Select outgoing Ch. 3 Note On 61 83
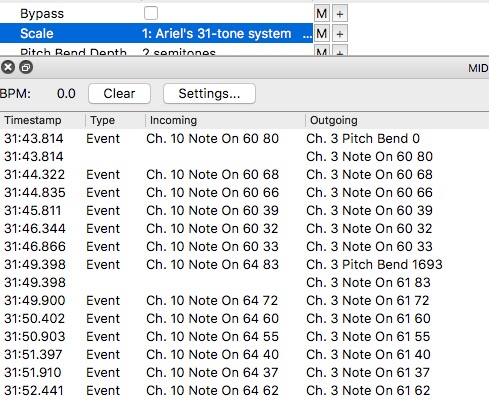Viewport: 489px width, 419px height. pos(368,283)
